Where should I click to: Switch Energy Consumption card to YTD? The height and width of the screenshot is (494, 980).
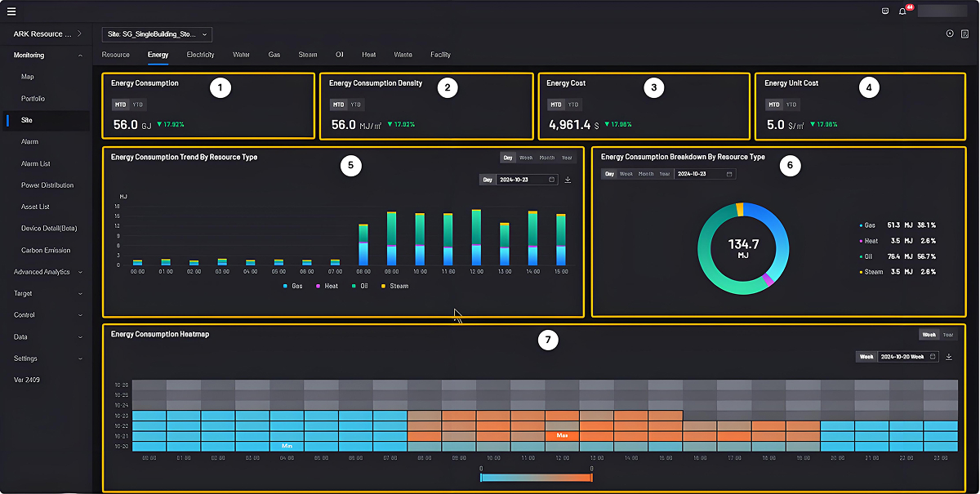click(137, 105)
